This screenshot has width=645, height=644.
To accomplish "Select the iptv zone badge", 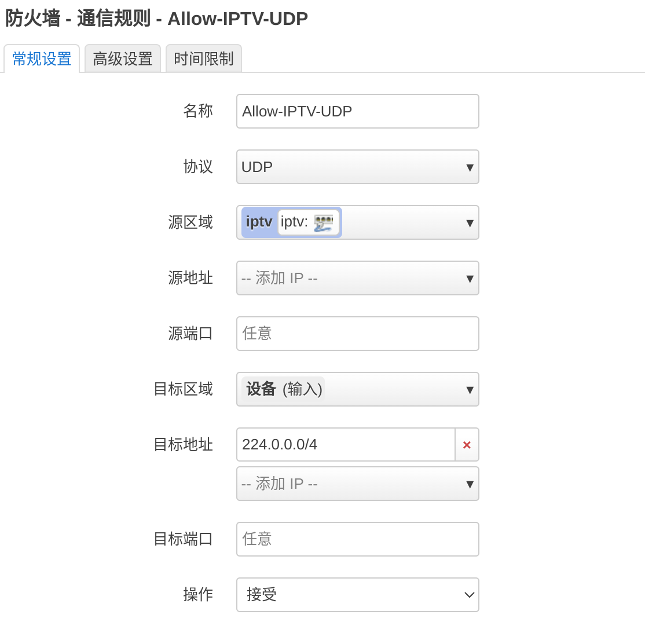I will [x=259, y=222].
